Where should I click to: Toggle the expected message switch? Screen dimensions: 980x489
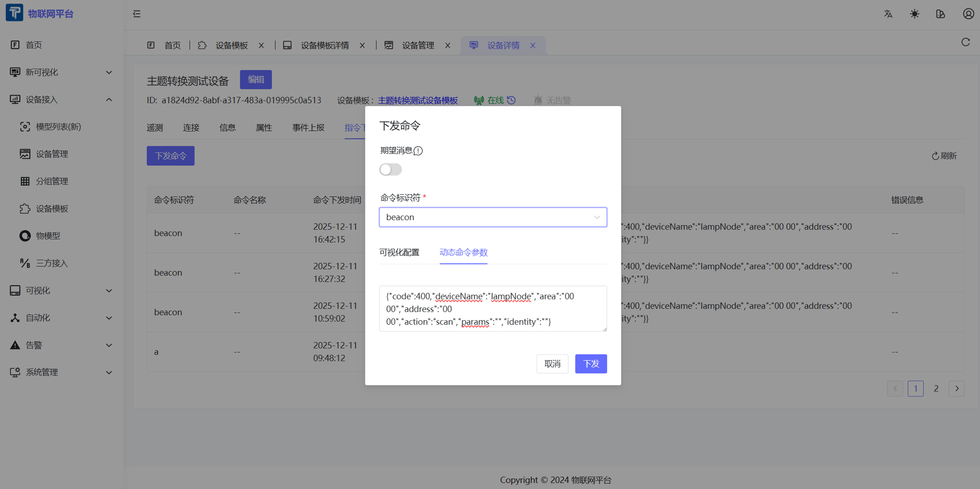tap(391, 169)
